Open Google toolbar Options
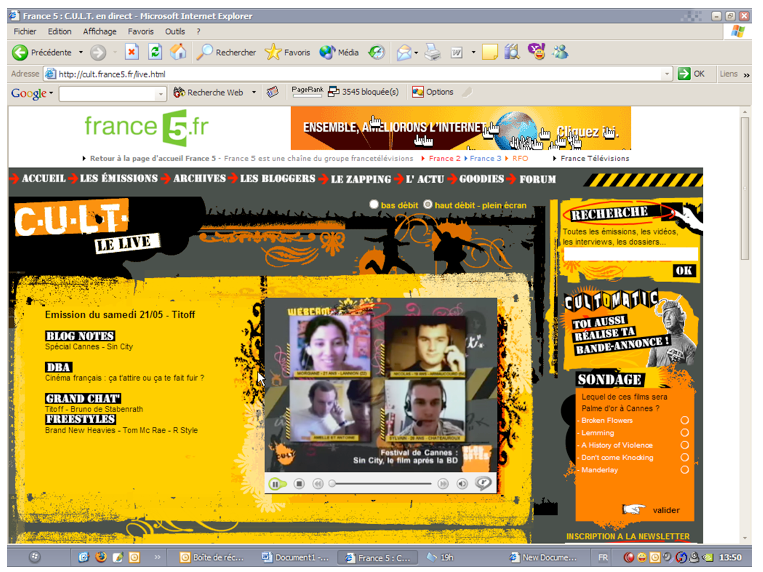The height and width of the screenshot is (572, 763). coord(433,92)
